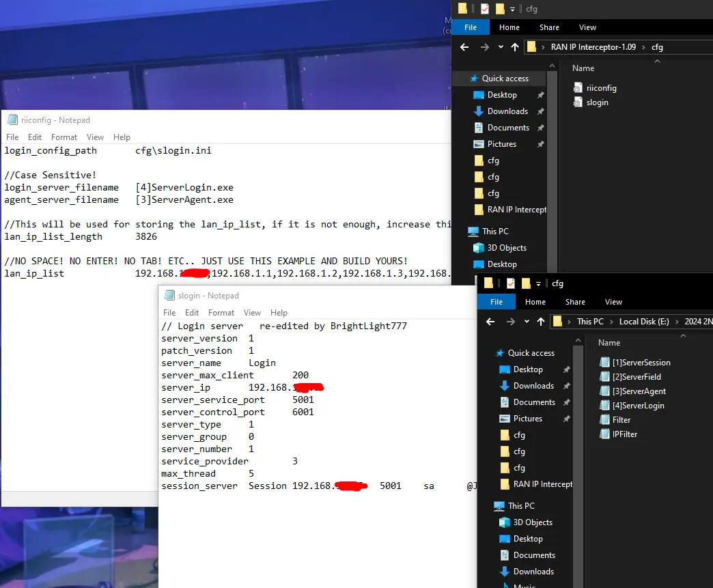This screenshot has width=713, height=588.
Task: Click Properties quick-access icon in lower Explorer titlebar
Action: (x=511, y=283)
